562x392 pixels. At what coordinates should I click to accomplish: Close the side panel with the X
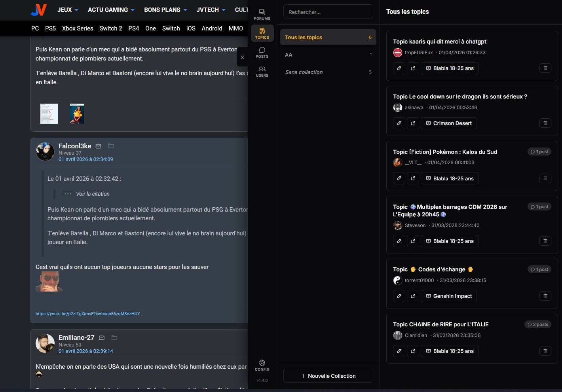pyautogui.click(x=243, y=57)
